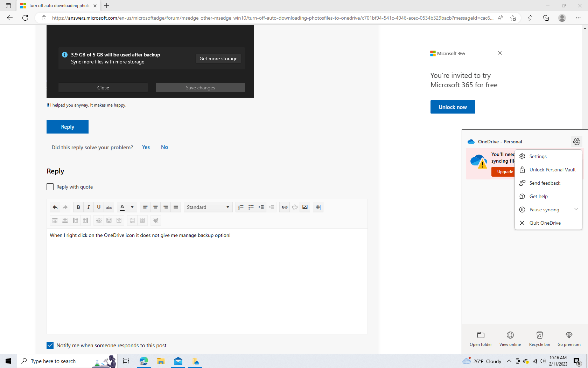Screen dimensions: 588x368
Task: Open OneDrive folder from panel
Action: click(481, 339)
